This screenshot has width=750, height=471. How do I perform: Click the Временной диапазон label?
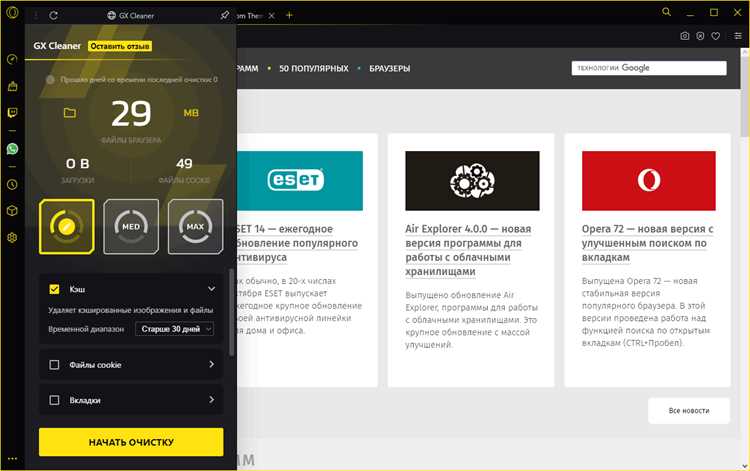click(86, 329)
